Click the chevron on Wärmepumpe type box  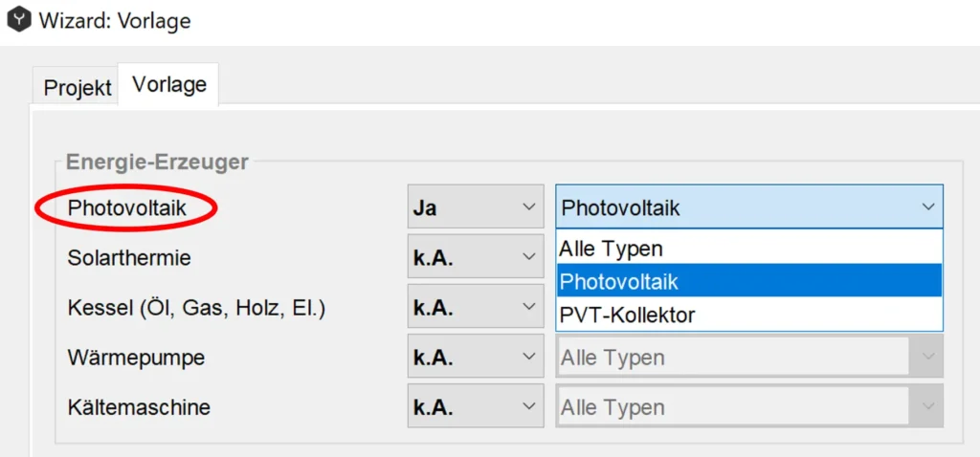(928, 357)
